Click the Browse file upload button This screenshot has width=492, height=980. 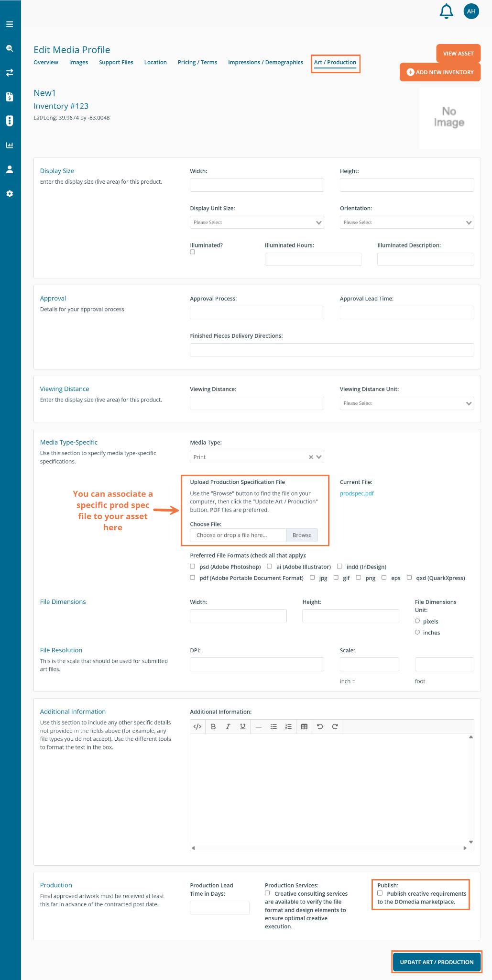coord(302,535)
